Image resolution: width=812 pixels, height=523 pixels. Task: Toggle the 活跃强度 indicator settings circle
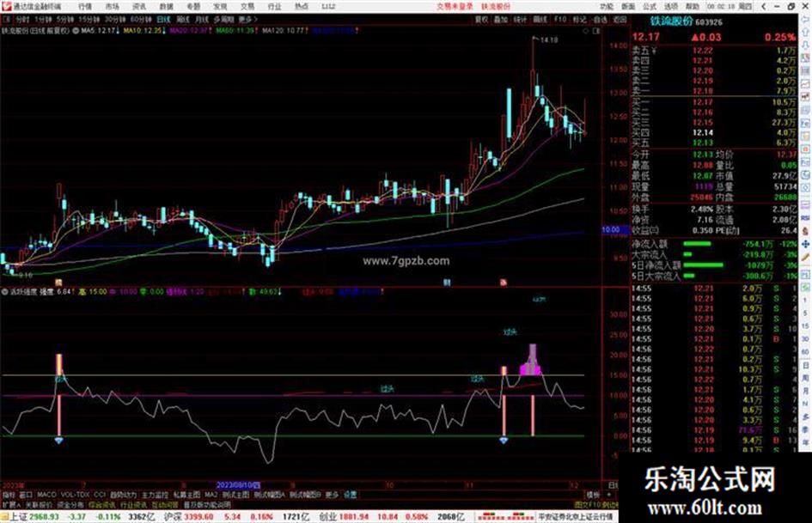[4, 291]
